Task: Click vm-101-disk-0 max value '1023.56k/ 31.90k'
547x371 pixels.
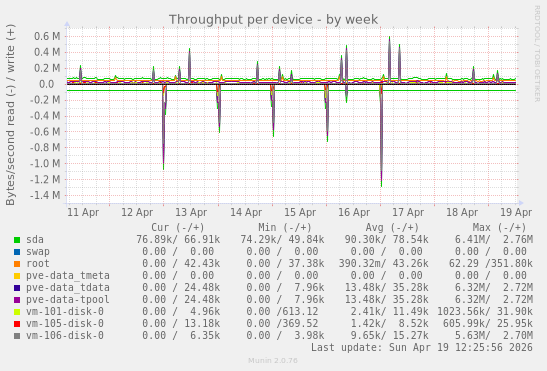Action: [x=485, y=311]
